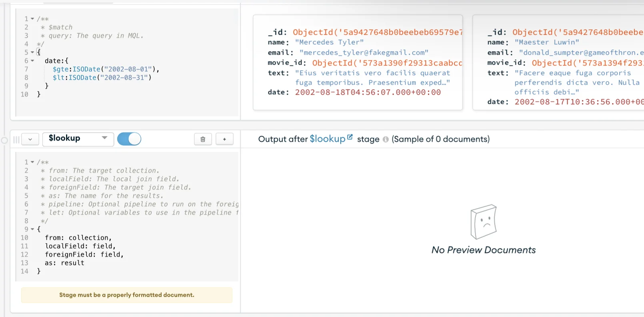
Task: Click the sad No Preview Documents icon
Action: [x=484, y=222]
